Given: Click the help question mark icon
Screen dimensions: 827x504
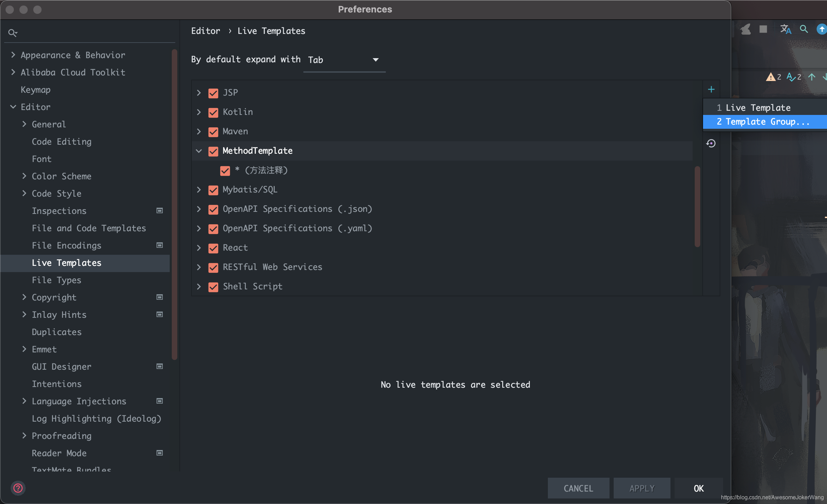Looking at the screenshot, I should coord(18,488).
